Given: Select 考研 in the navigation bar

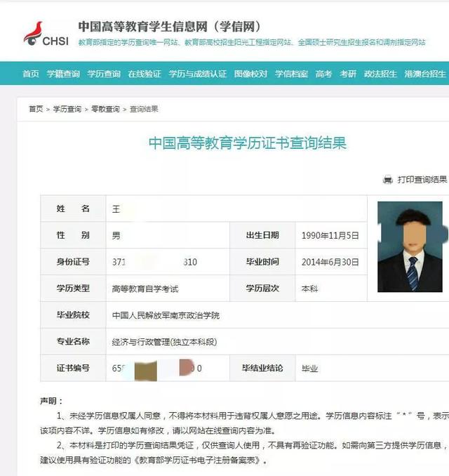Looking at the screenshot, I should pos(348,74).
